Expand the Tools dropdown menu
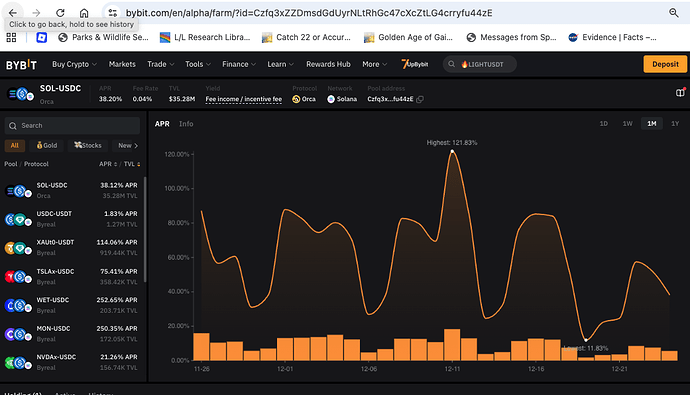The width and height of the screenshot is (690, 395). click(x=198, y=64)
